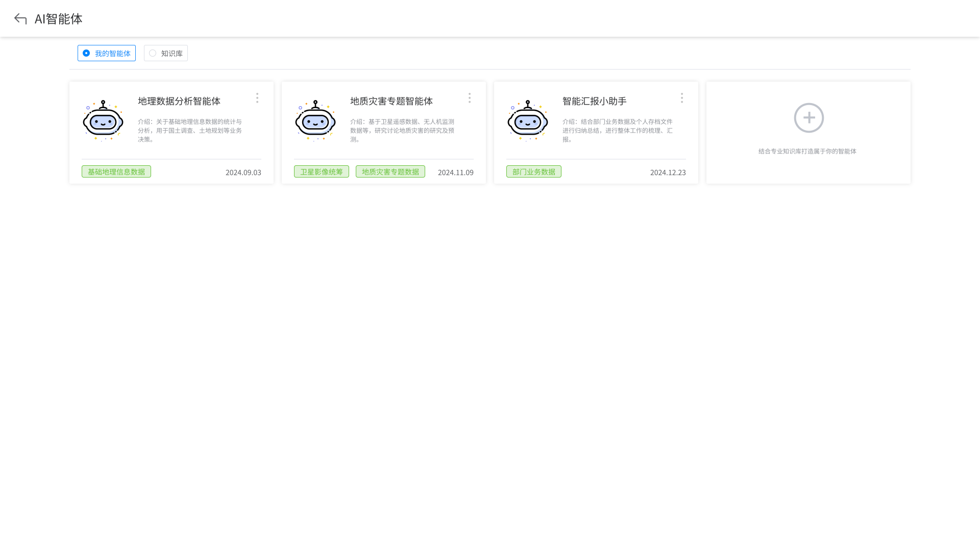Click description of 地质灾害专题智能体 card

click(x=402, y=130)
